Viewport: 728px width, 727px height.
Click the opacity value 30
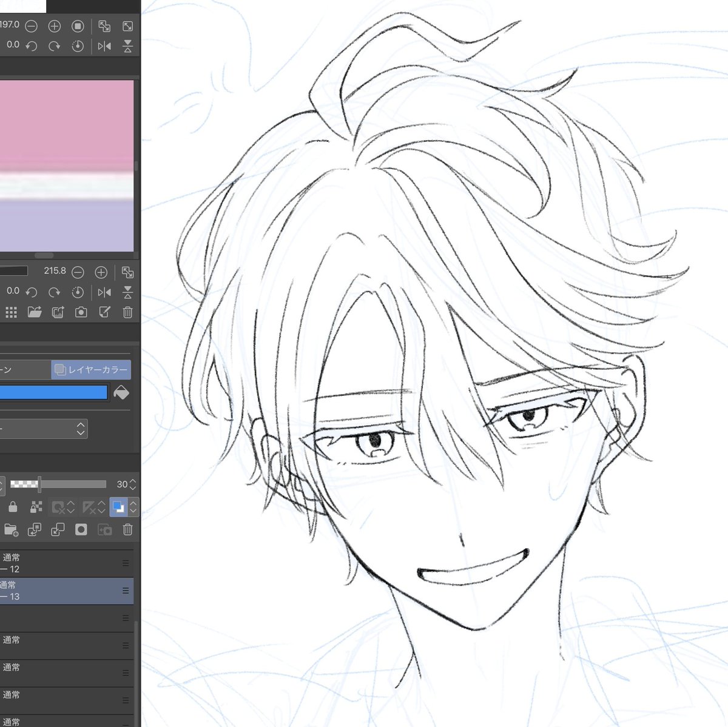coord(122,484)
